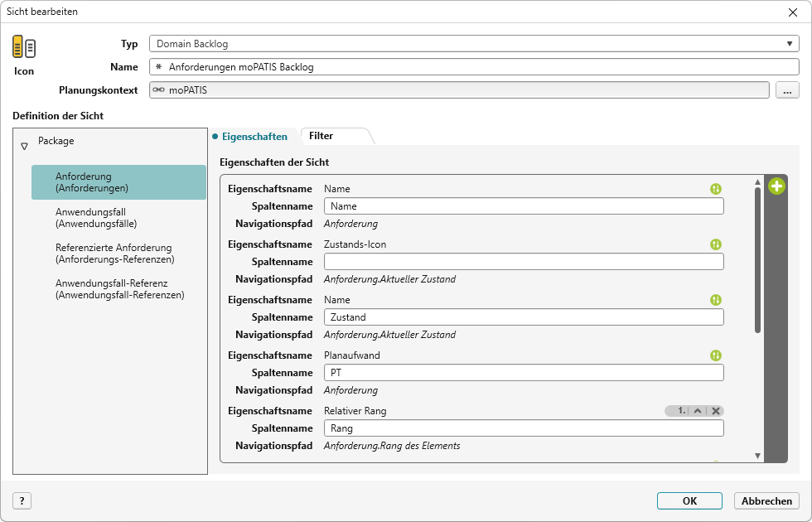
Task: Click the green add property plus icon
Action: (x=776, y=186)
